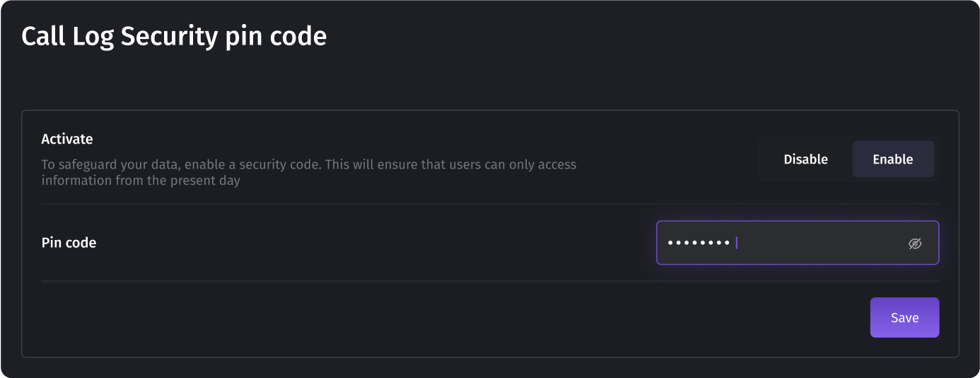This screenshot has width=980, height=378.
Task: Reveal the hidden pin code with eye icon
Action: tap(915, 244)
